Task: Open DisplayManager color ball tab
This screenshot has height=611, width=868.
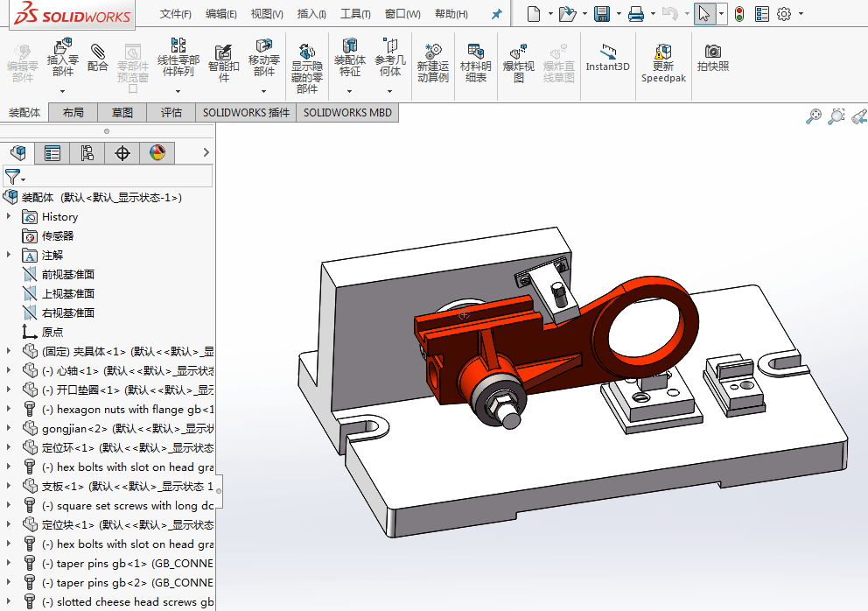Action: click(157, 153)
